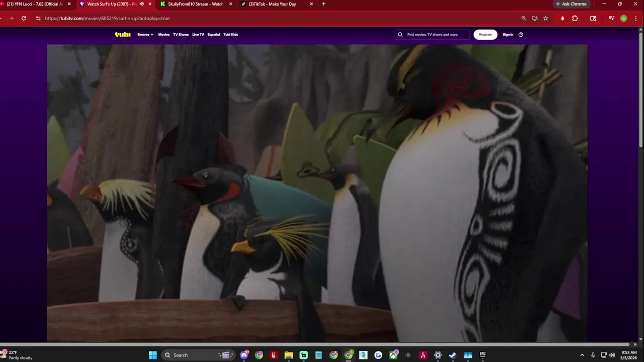644x362 pixels.
Task: View site information icon in address bar
Action: point(38,18)
